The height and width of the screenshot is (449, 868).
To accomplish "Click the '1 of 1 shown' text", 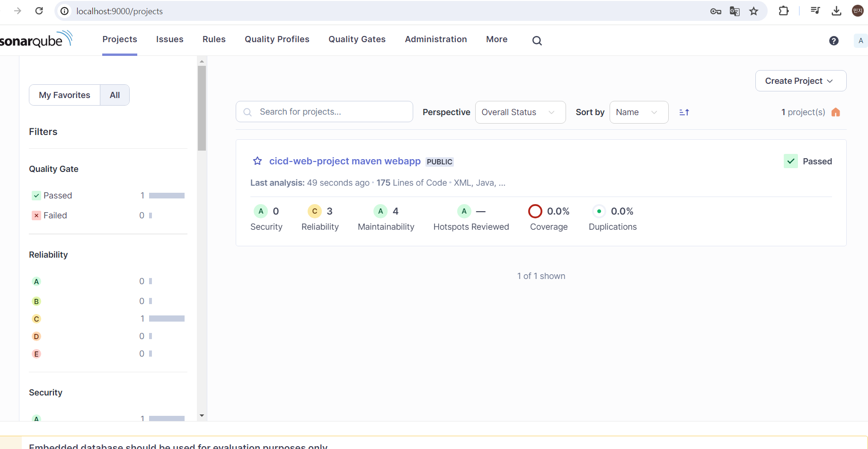I will click(541, 276).
